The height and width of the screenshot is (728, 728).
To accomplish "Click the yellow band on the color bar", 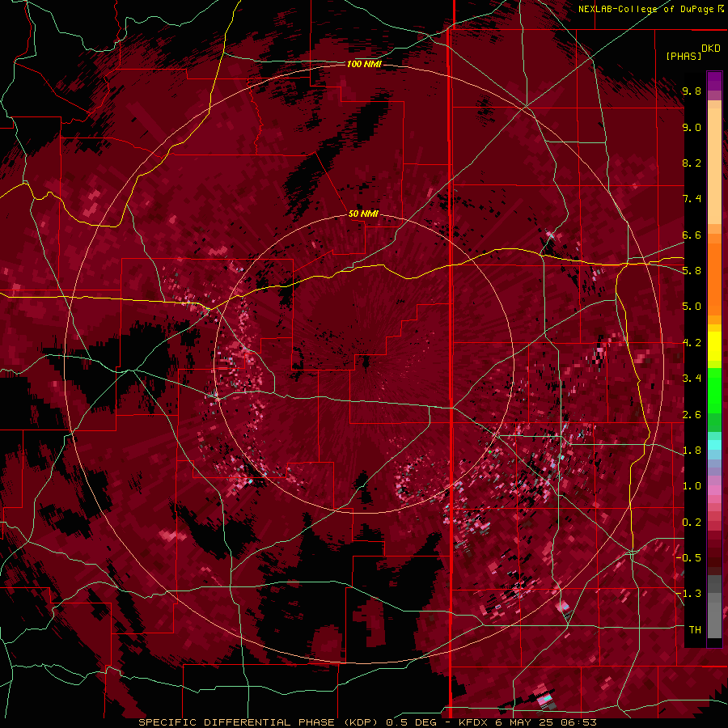I will point(714,346).
